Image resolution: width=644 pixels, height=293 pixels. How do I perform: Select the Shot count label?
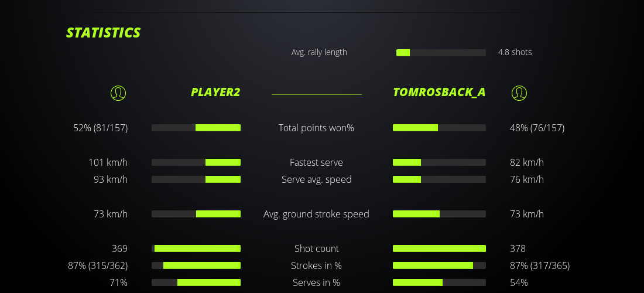316,248
